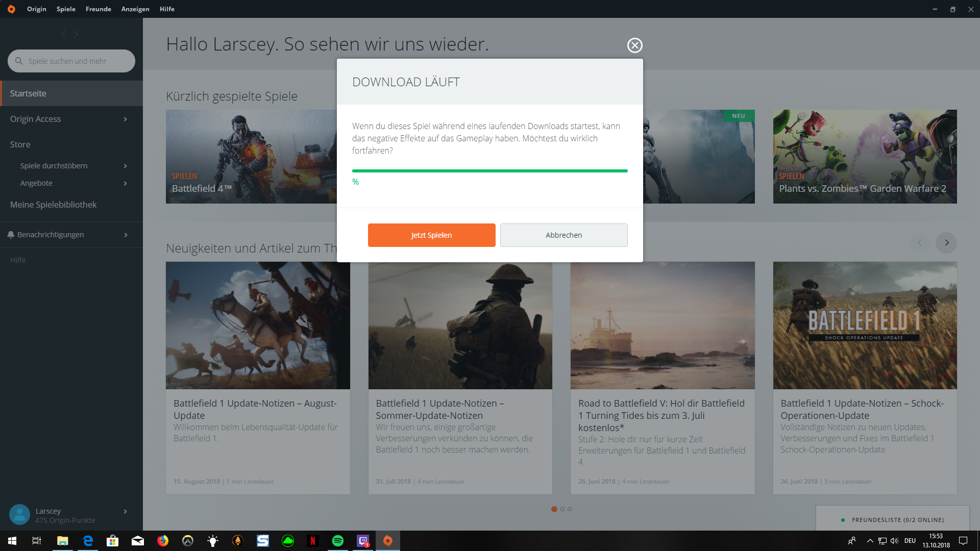Viewport: 980px width, 551px height.
Task: Expand Spiele durchstöbern submenu
Action: tap(125, 166)
